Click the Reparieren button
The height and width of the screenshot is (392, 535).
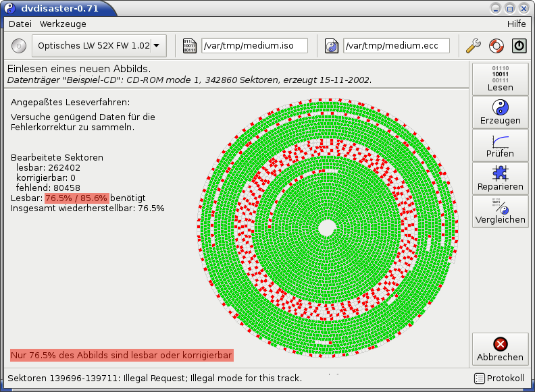500,178
